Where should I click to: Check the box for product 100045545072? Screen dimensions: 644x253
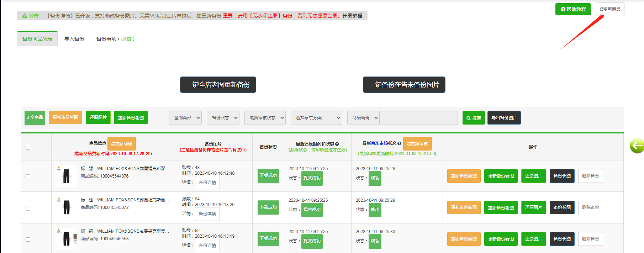28,208
